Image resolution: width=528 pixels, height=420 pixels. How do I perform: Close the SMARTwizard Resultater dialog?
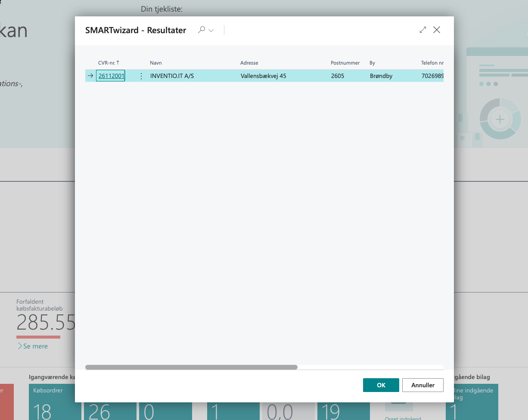coord(437,30)
